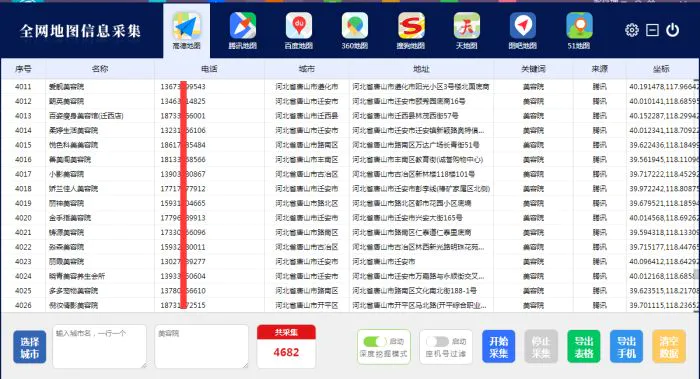Focus the city name input box
This screenshot has height=379, width=700.
[x=100, y=346]
